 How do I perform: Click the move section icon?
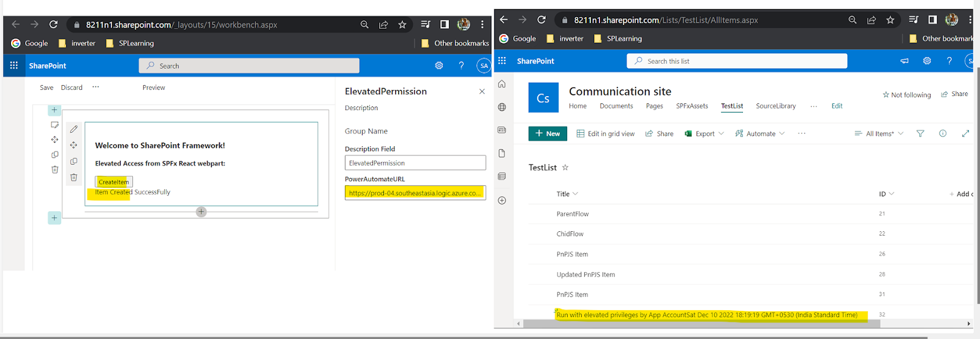(55, 140)
